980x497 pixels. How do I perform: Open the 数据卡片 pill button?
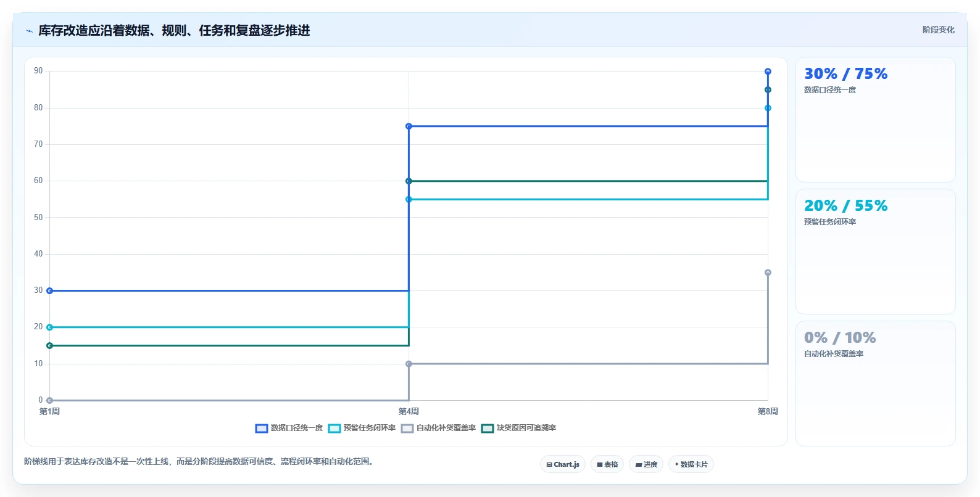[691, 464]
